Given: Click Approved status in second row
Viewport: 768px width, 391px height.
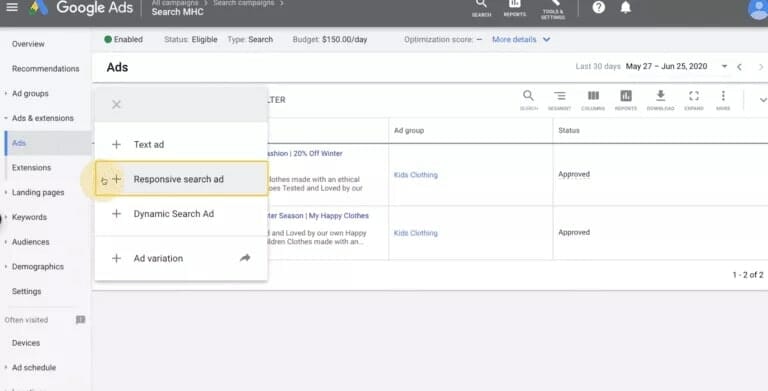Looking at the screenshot, I should pyautogui.click(x=574, y=232).
